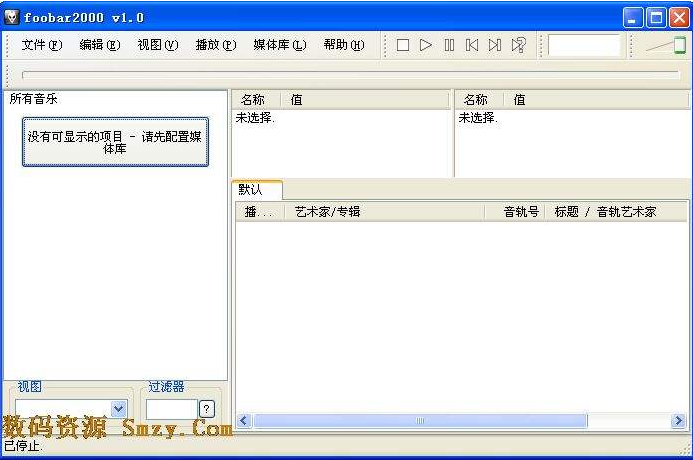Expand the 视图 dropdown arrow

[x=118, y=409]
